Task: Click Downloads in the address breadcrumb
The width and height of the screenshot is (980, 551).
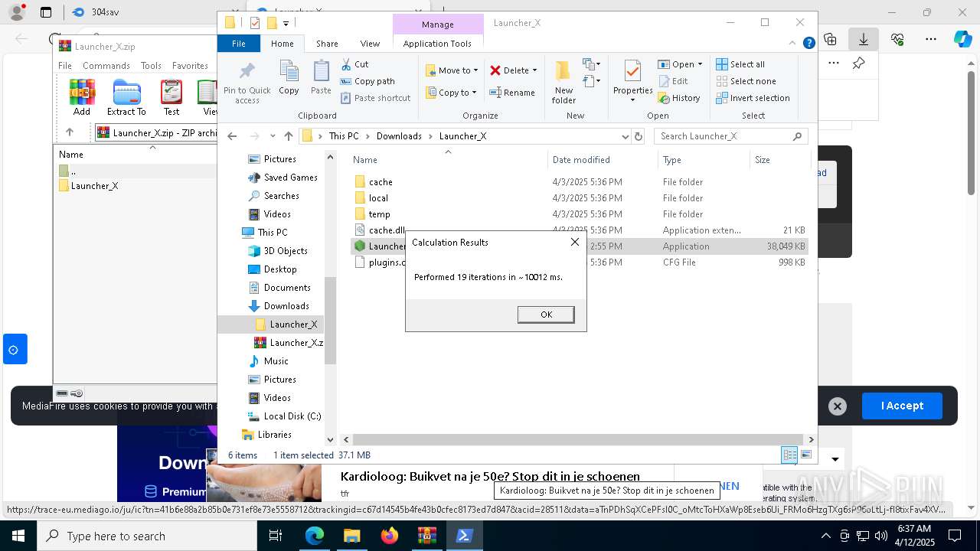Action: tap(399, 136)
